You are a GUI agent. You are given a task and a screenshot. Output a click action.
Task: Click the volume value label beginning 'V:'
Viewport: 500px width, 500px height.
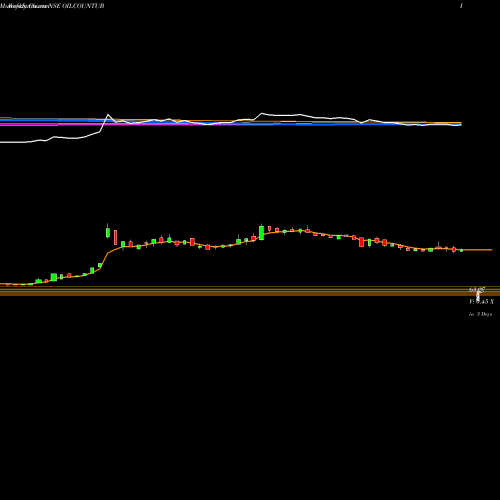(481, 301)
